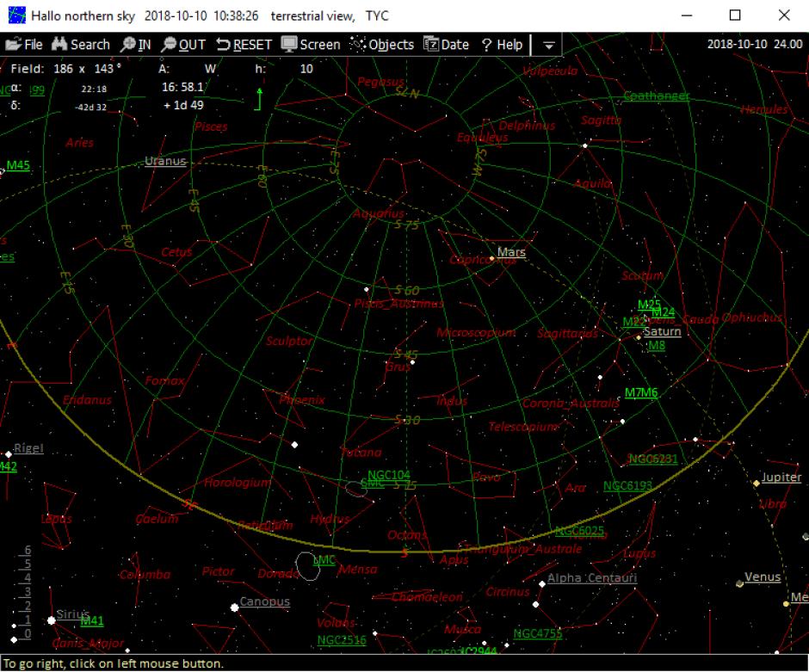Image resolution: width=809 pixels, height=672 pixels.
Task: Click the Telescopium constellation name
Action: pyautogui.click(x=523, y=427)
